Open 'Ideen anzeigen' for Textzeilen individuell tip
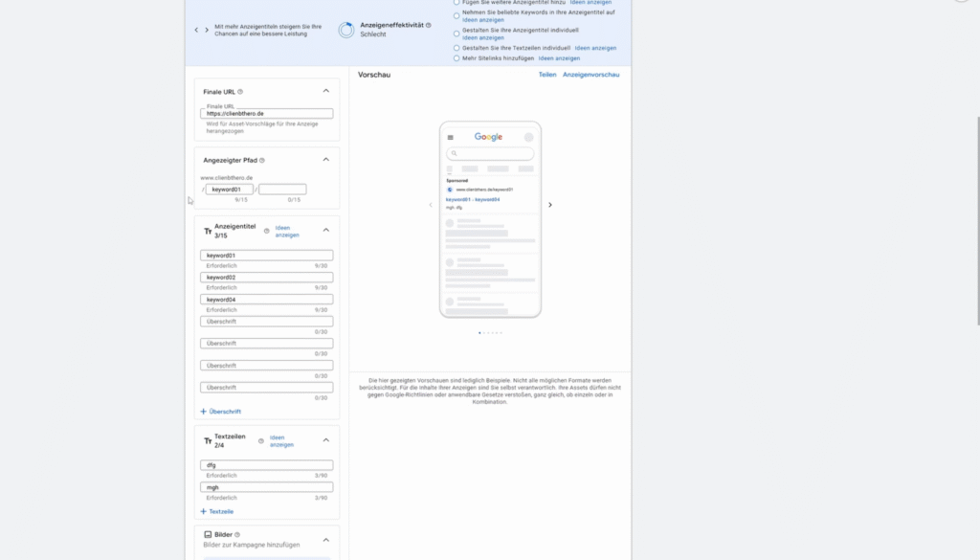 coord(595,48)
